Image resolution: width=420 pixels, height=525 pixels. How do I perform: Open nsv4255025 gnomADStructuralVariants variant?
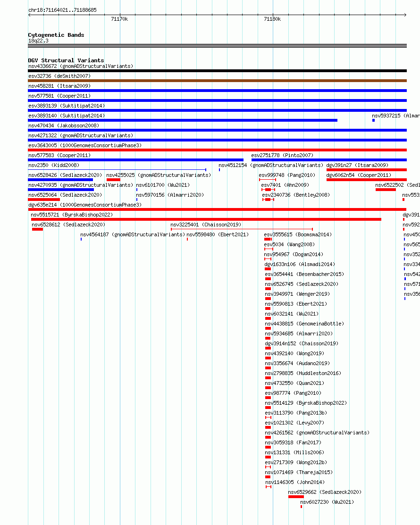click(x=113, y=180)
